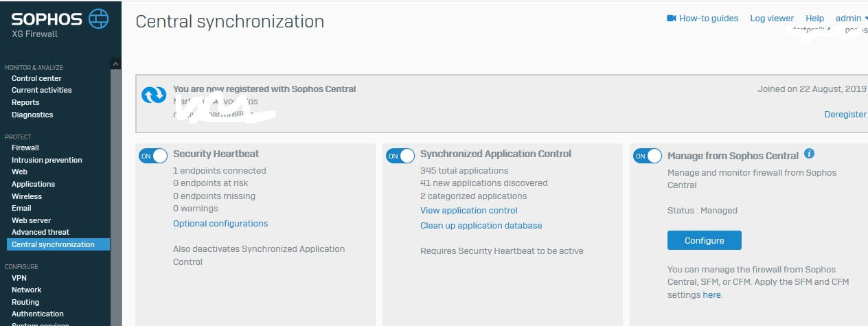868x326 pixels.
Task: Turn off the Security Heartbeat switch
Action: tap(153, 156)
